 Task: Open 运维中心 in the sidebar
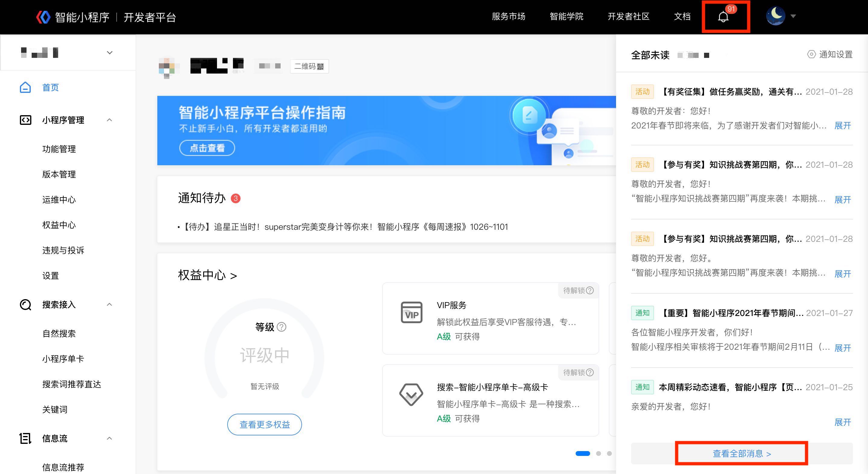click(59, 200)
